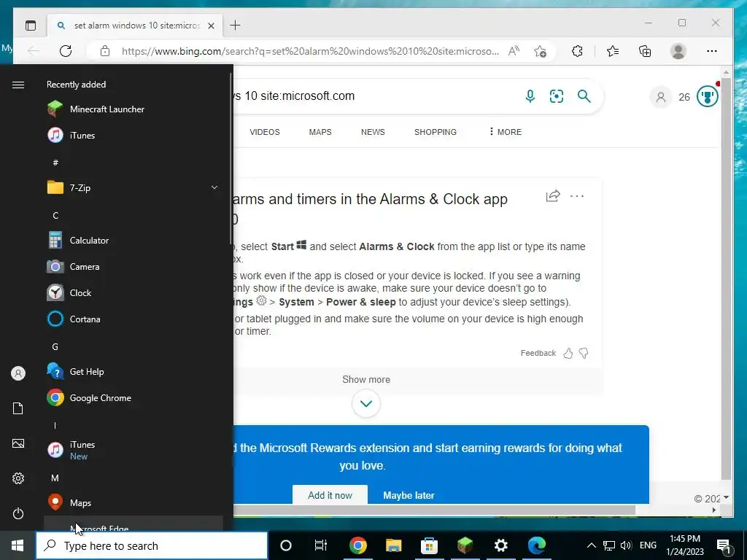This screenshot has width=747, height=560.
Task: Click the Windows Start button
Action: [18, 545]
